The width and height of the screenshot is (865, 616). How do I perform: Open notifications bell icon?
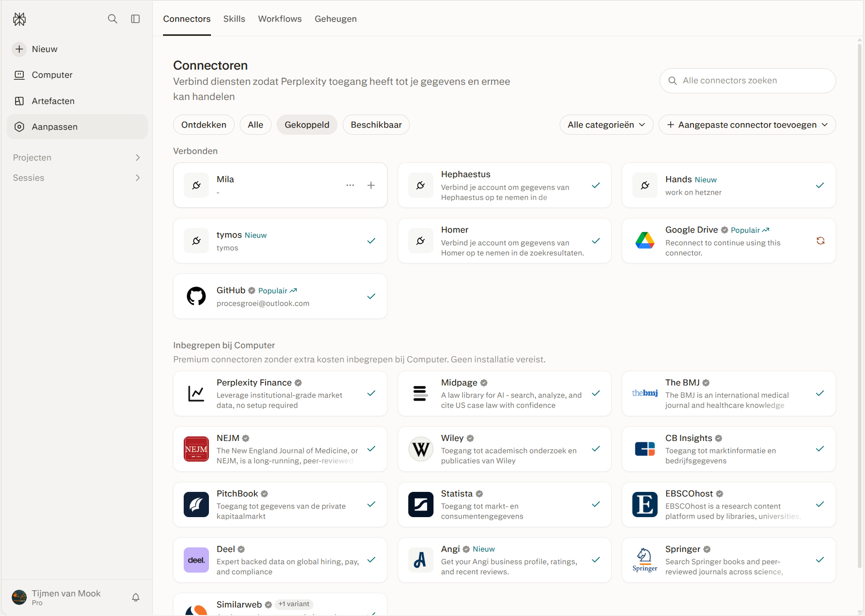point(136,597)
